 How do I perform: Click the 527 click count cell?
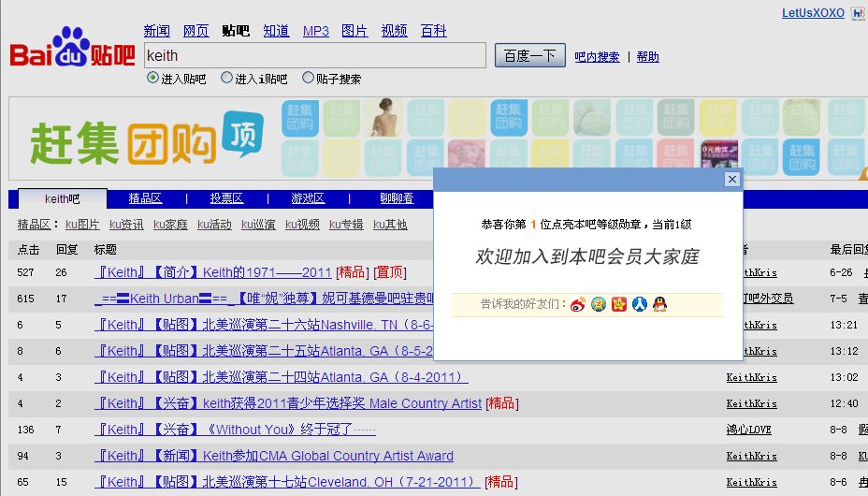(25, 272)
